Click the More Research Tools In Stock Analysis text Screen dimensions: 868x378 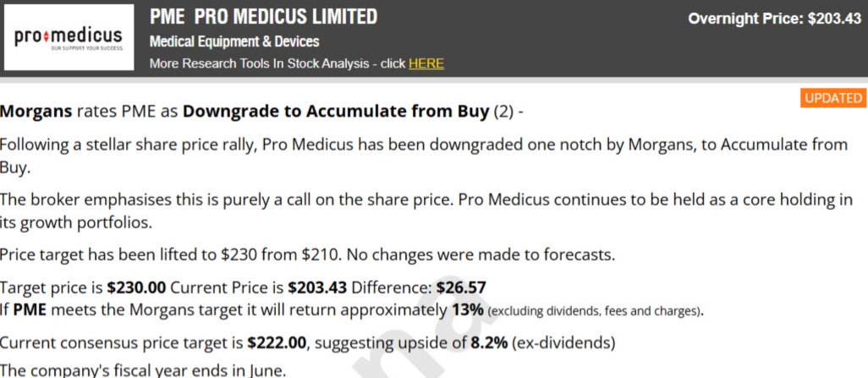(x=277, y=63)
